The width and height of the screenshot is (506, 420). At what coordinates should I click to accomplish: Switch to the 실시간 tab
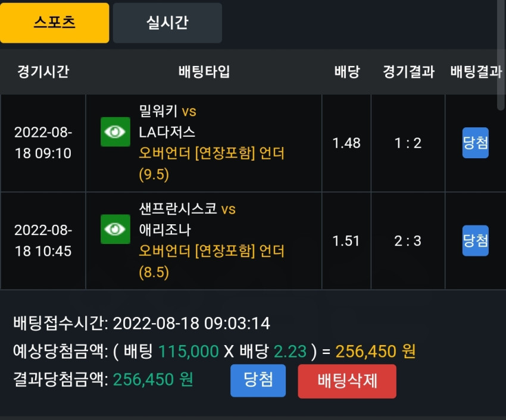(167, 23)
